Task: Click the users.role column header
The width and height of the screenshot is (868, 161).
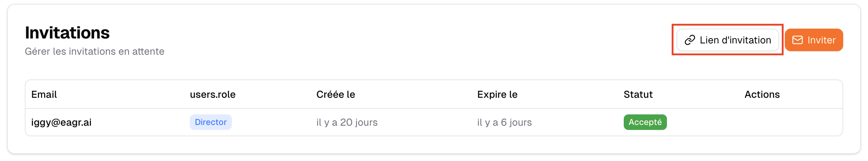Action: [212, 95]
